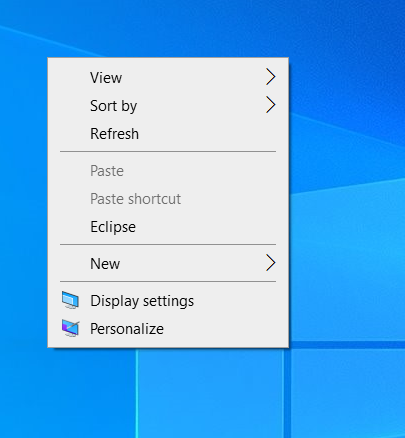
Task: Select the Sort by menu entry
Action: click(x=168, y=106)
